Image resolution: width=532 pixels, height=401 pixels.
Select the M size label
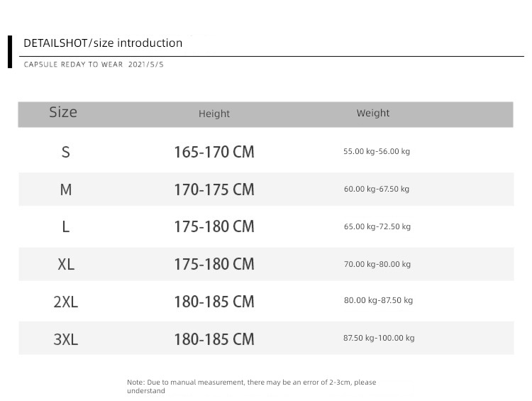coord(66,189)
